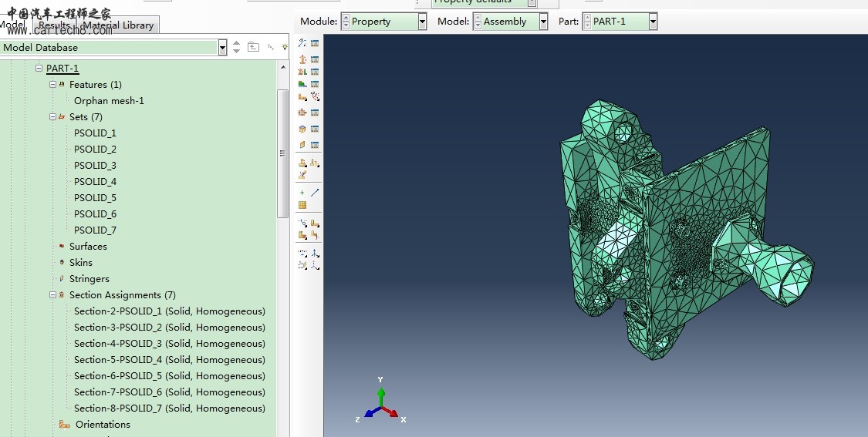Collapse the Section Assignments (7) node
868x437 pixels.
click(x=52, y=295)
